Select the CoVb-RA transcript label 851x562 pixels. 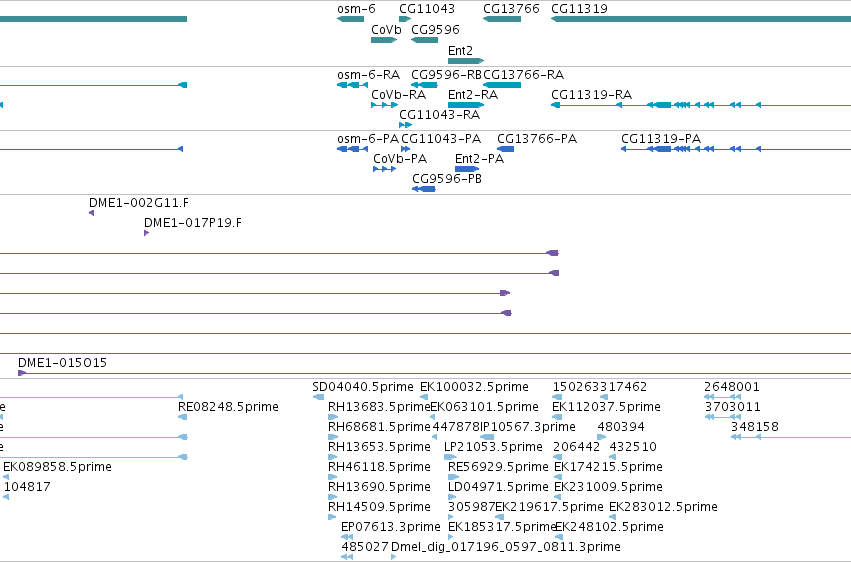[398, 94]
